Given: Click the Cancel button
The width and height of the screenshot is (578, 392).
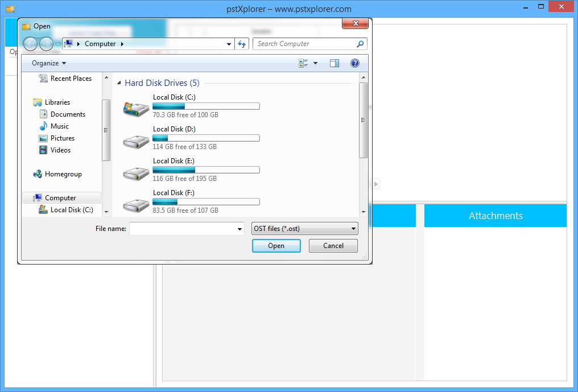Looking at the screenshot, I should click(333, 246).
